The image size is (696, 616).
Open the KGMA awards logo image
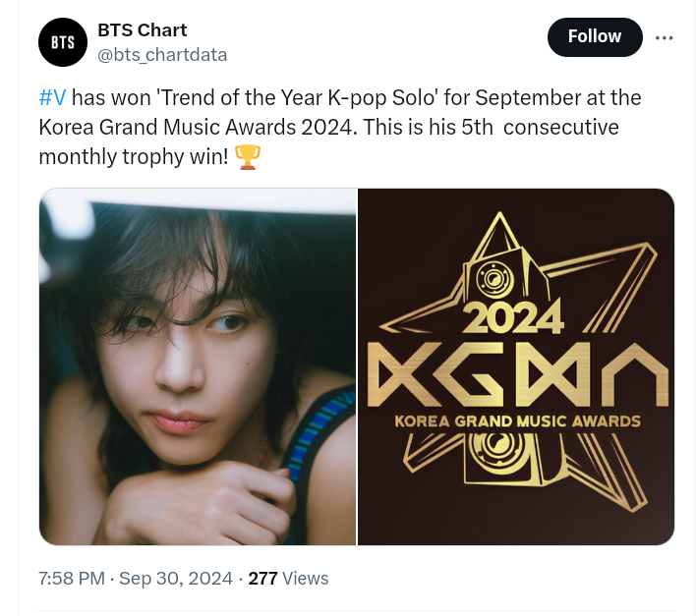point(516,366)
